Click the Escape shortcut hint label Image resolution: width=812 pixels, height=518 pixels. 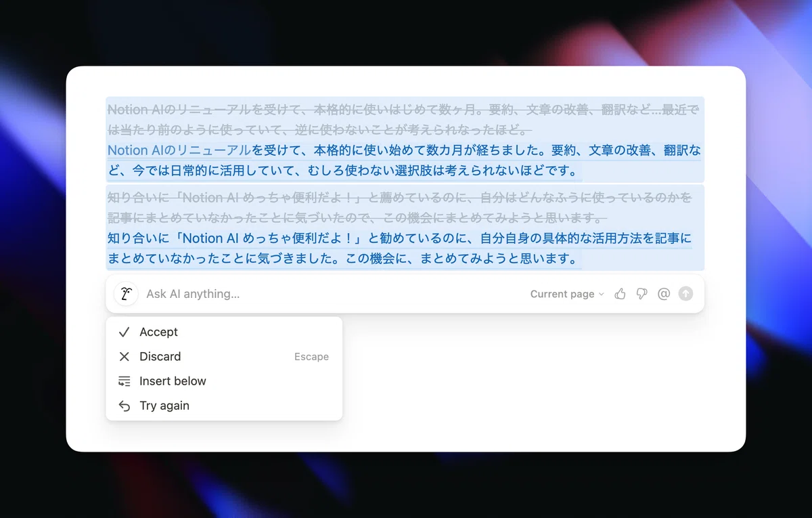311,357
